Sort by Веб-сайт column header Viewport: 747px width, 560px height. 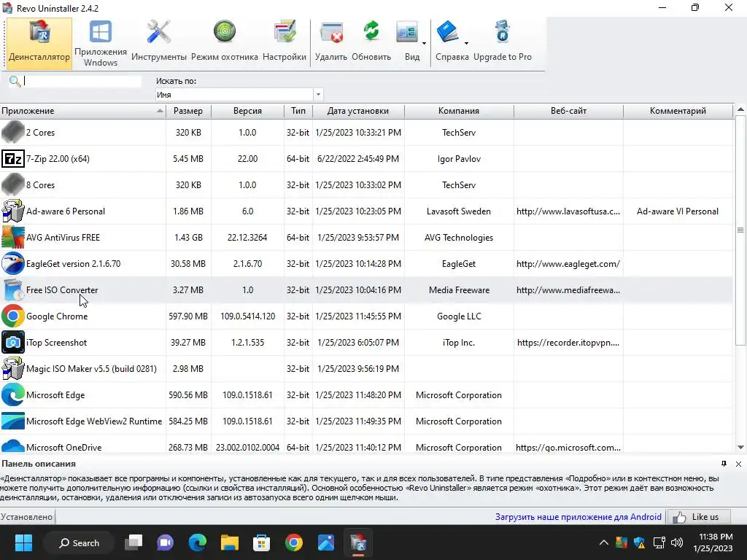point(568,111)
